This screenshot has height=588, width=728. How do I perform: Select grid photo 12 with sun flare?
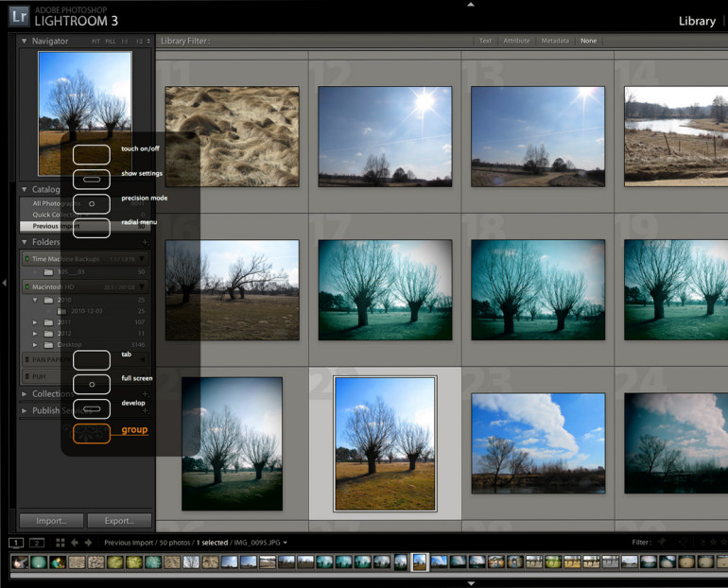click(x=385, y=136)
